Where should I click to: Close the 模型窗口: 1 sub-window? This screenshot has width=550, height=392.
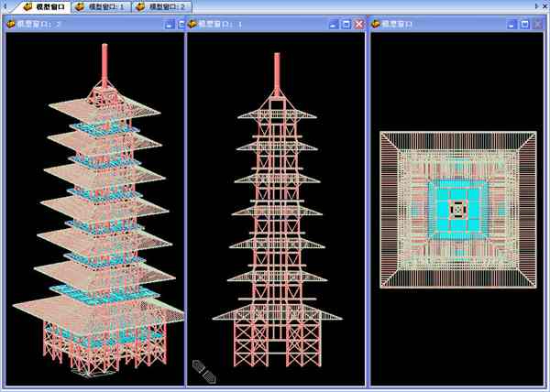coord(358,24)
